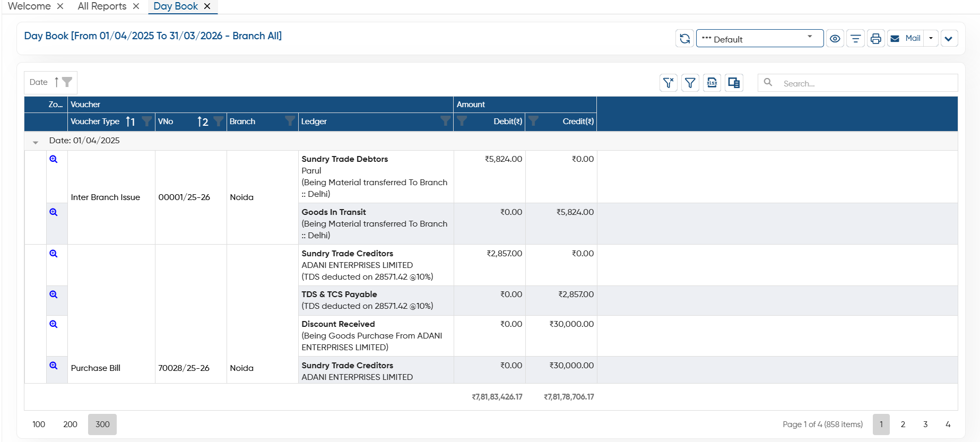The width and height of the screenshot is (980, 442).
Task: Filter the Ledger column
Action: tap(445, 122)
